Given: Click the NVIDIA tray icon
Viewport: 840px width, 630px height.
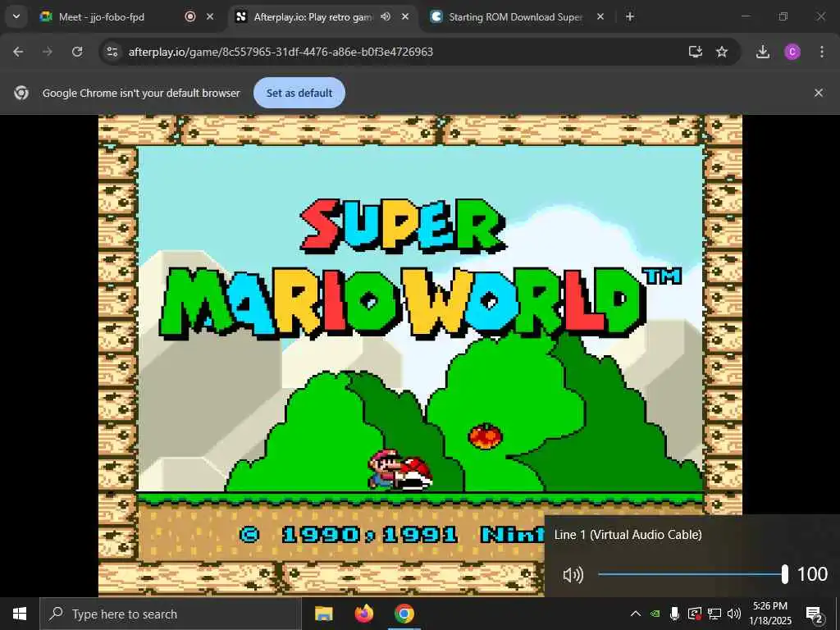Looking at the screenshot, I should click(655, 614).
